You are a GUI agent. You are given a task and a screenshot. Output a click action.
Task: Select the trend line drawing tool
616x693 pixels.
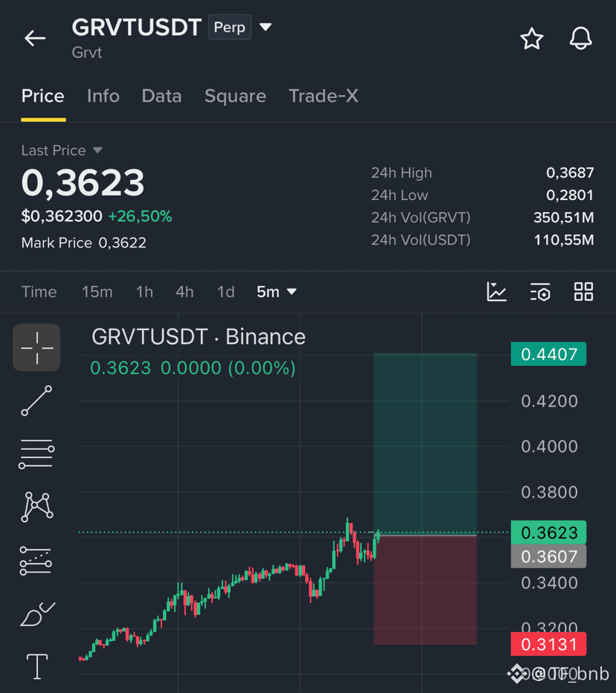(x=36, y=401)
